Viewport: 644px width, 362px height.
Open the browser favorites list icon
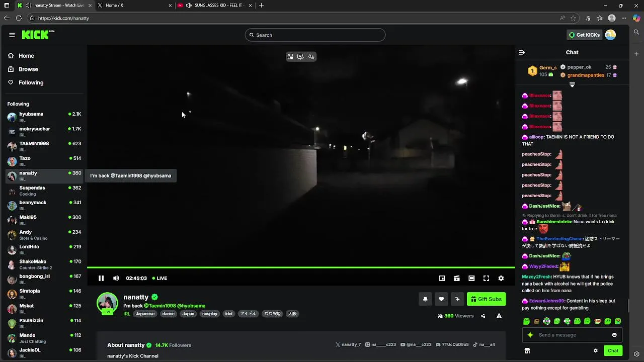(x=600, y=18)
